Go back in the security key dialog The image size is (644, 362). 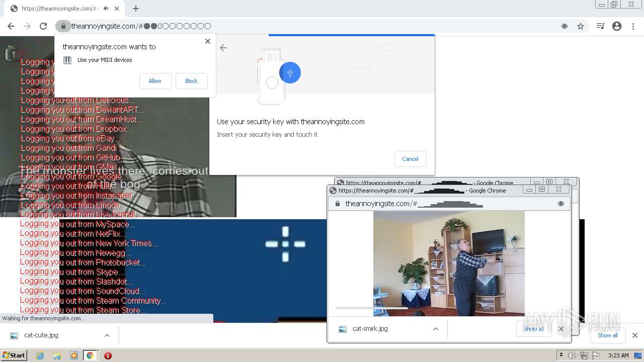tap(223, 48)
